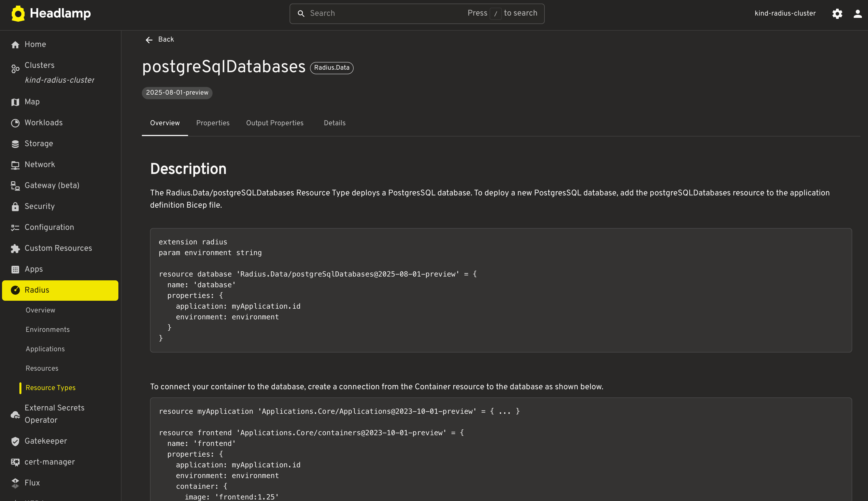Screen dimensions: 868x501
Task: Click the Gatekeeper shield icon
Action: [15, 442]
